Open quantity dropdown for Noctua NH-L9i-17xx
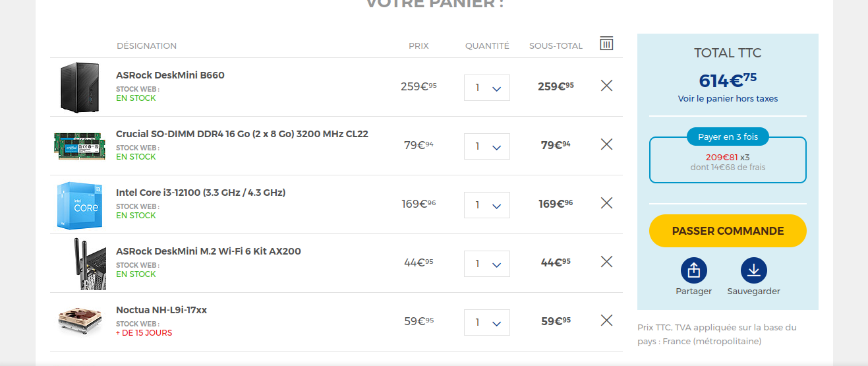Image resolution: width=868 pixels, height=366 pixels. click(x=487, y=322)
